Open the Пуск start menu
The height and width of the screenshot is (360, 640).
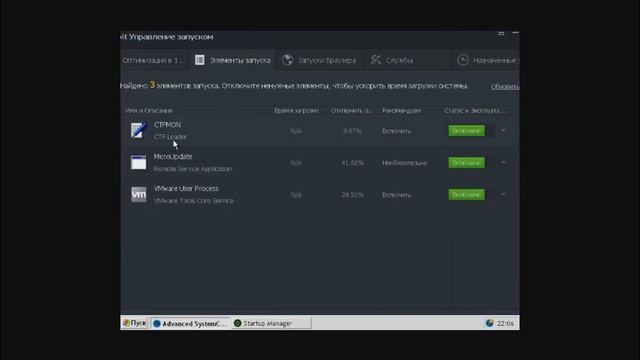pos(135,323)
